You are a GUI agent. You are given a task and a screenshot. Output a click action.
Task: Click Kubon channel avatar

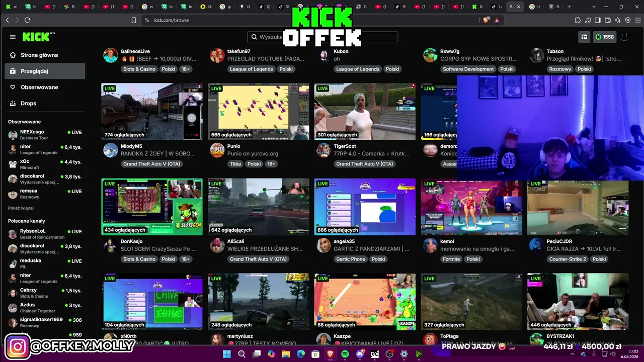[x=324, y=55]
